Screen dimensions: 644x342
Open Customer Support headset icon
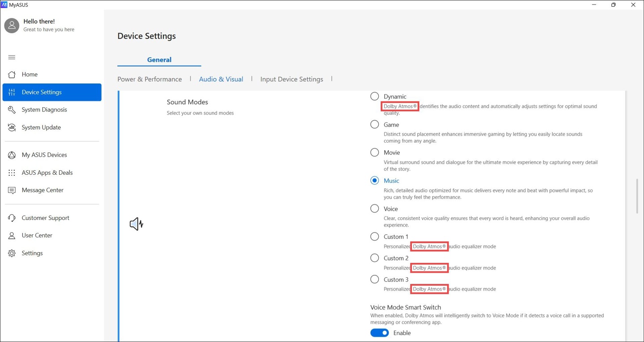point(12,218)
